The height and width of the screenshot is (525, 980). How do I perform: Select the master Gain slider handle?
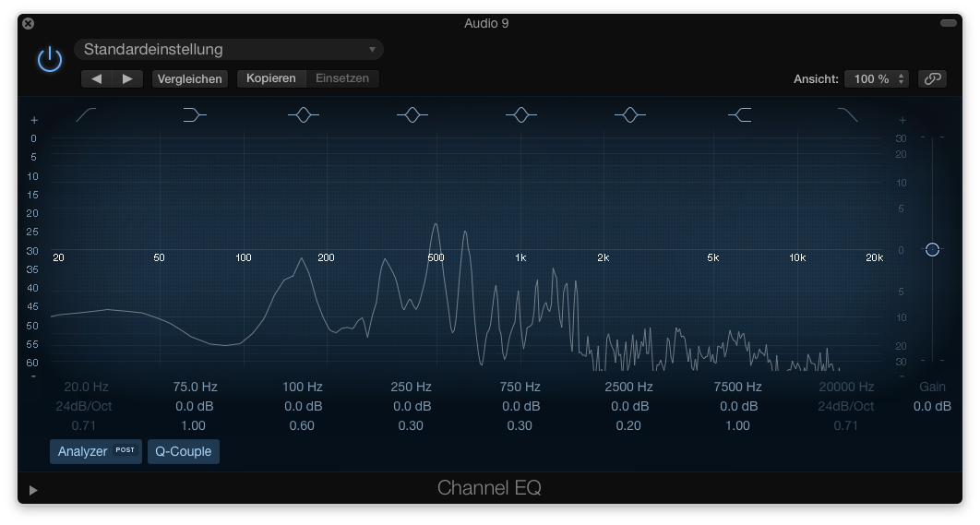[x=932, y=249]
